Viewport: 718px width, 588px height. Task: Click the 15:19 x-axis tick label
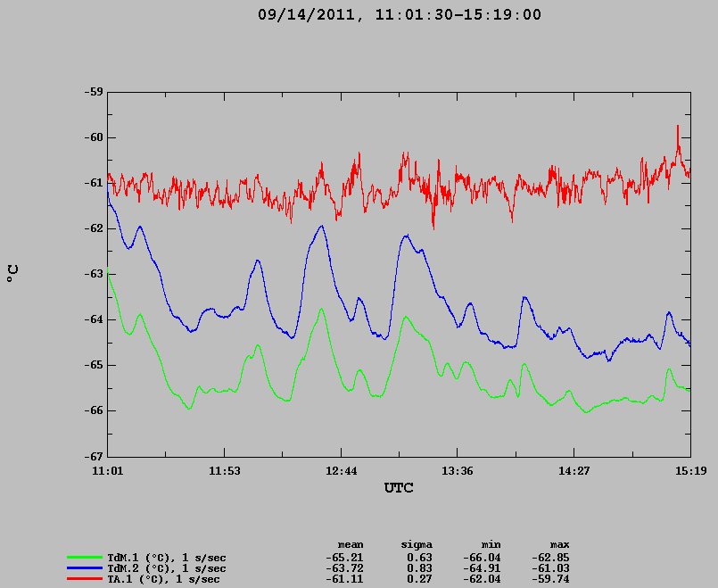click(691, 471)
